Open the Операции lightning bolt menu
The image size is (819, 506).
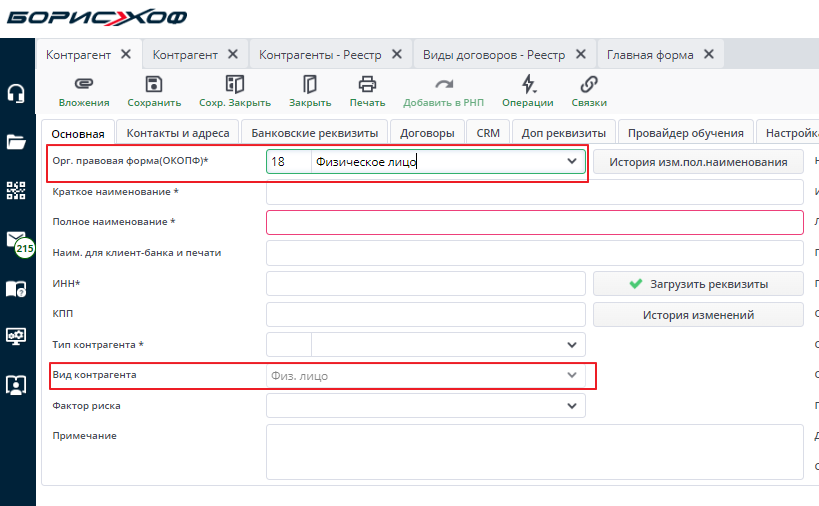coord(528,84)
